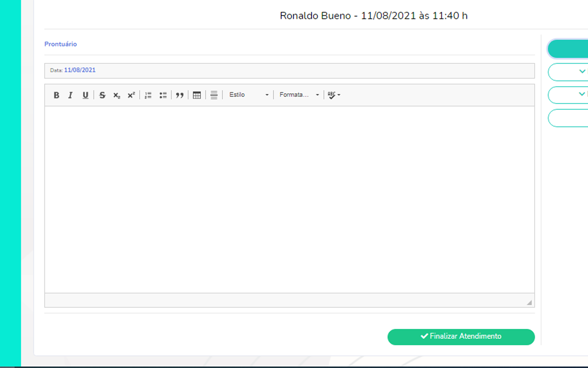Toggle subscript formatting

tap(117, 95)
